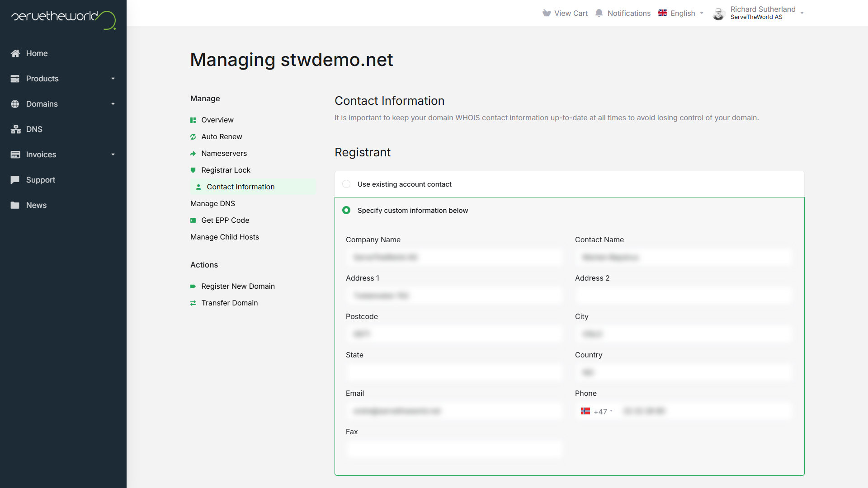
Task: Open the user account dropdown arrow
Action: click(802, 13)
